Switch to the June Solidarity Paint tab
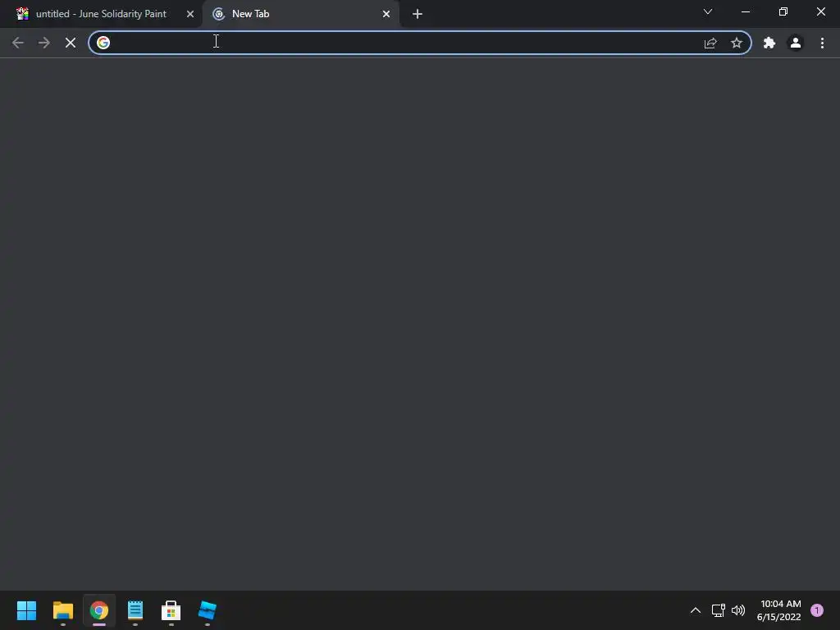 [101, 14]
